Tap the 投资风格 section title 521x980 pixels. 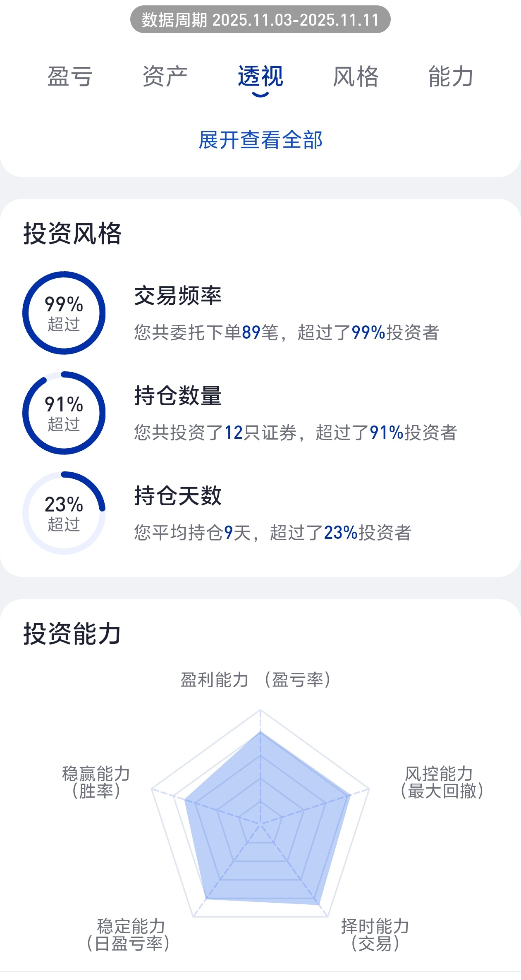point(72,234)
